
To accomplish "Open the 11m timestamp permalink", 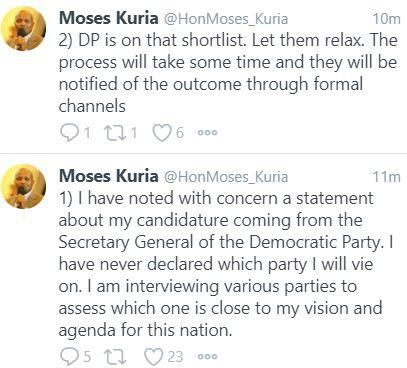I will tap(386, 177).
